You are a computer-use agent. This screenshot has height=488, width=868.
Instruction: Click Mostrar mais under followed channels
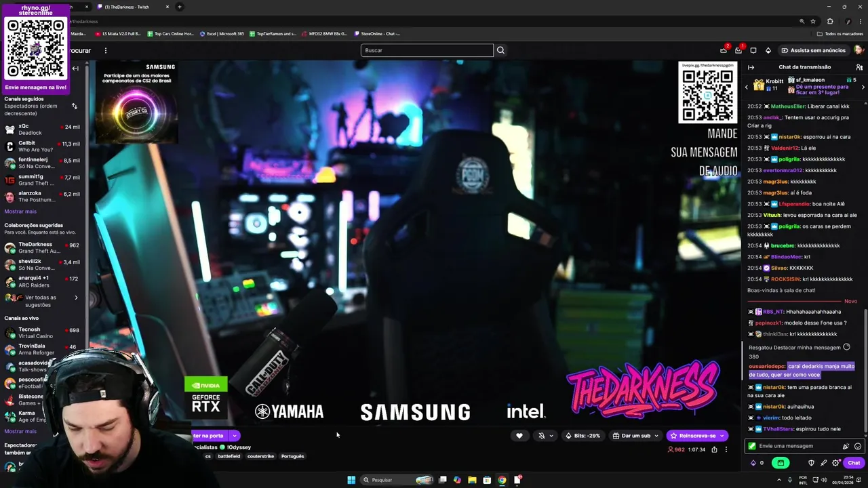click(x=20, y=211)
